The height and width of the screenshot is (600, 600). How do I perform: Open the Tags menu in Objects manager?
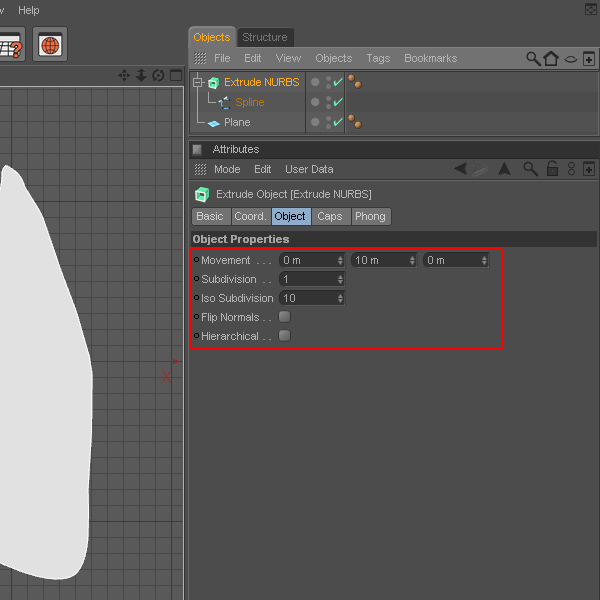pyautogui.click(x=378, y=59)
